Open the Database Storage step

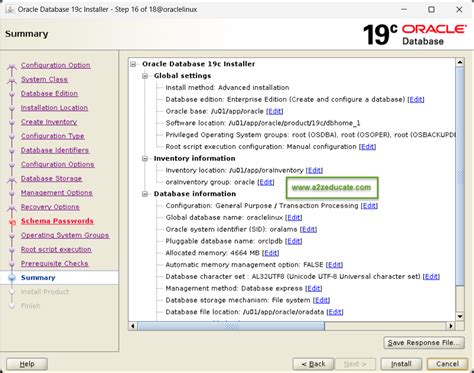click(x=51, y=179)
